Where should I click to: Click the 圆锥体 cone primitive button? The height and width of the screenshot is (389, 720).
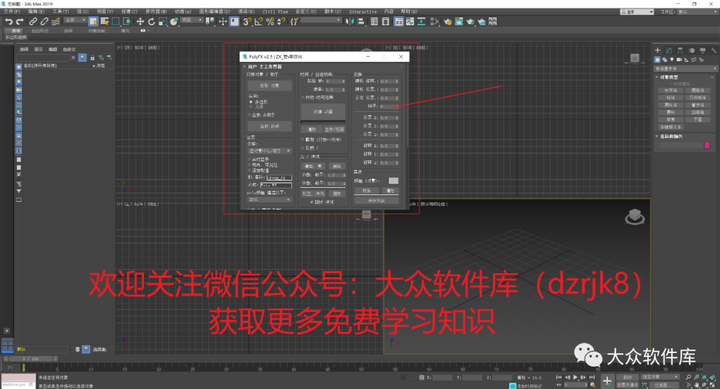pyautogui.click(x=698, y=90)
